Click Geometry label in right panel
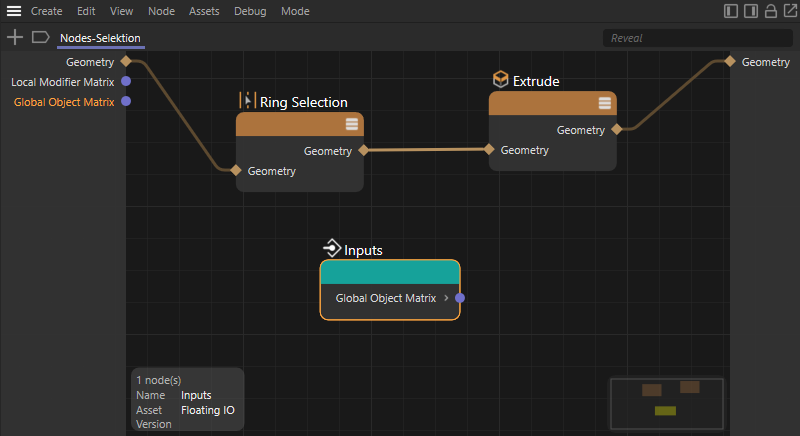800x436 pixels. (765, 62)
